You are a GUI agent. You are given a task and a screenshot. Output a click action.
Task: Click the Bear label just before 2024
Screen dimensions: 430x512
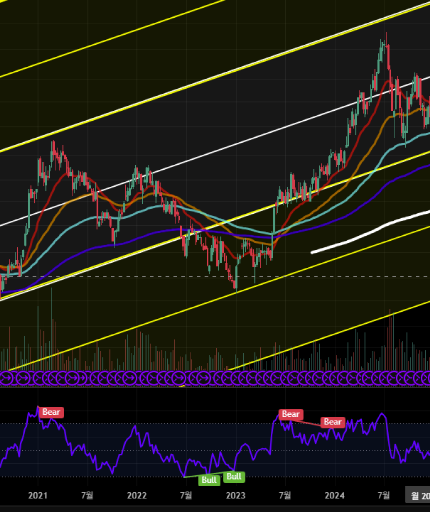[x=333, y=422]
